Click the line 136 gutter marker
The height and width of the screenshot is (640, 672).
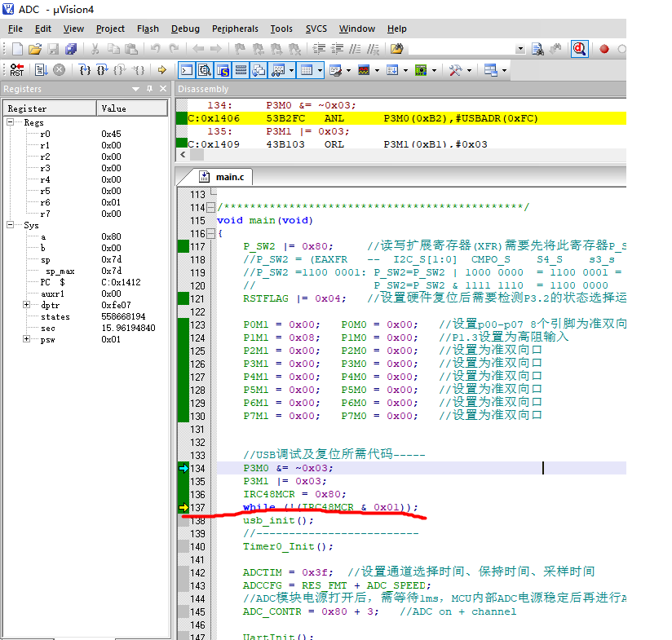183,494
